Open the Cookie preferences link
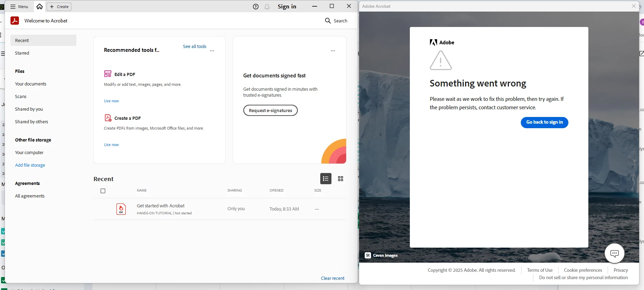This screenshot has width=644, height=290. [x=583, y=270]
